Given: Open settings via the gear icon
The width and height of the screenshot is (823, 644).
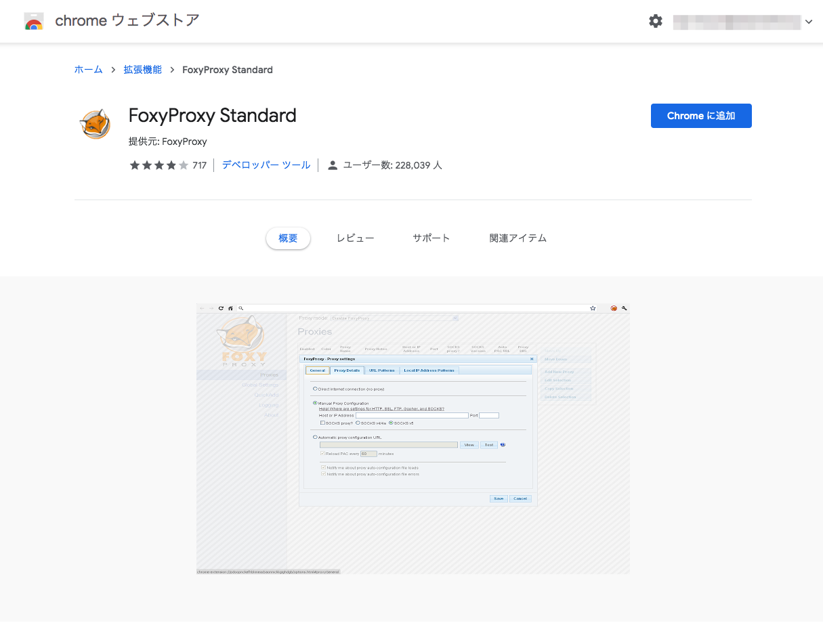Looking at the screenshot, I should [655, 21].
